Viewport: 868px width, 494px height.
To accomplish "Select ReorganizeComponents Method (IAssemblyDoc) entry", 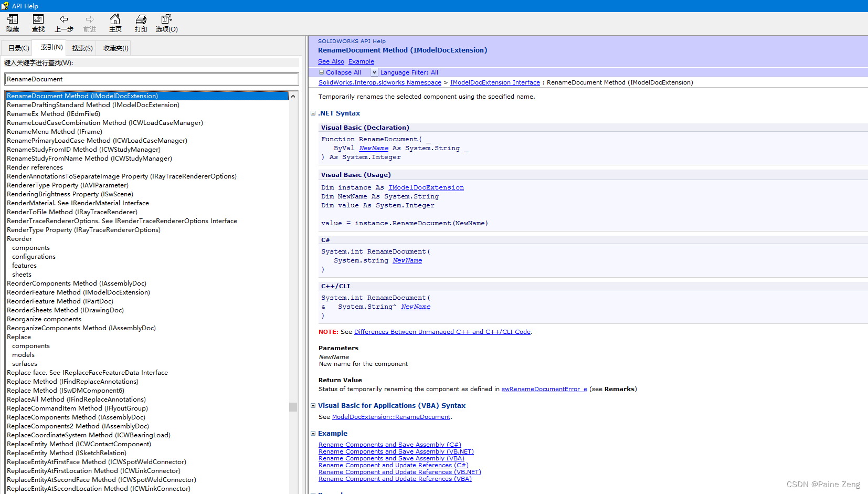I will (x=81, y=328).
